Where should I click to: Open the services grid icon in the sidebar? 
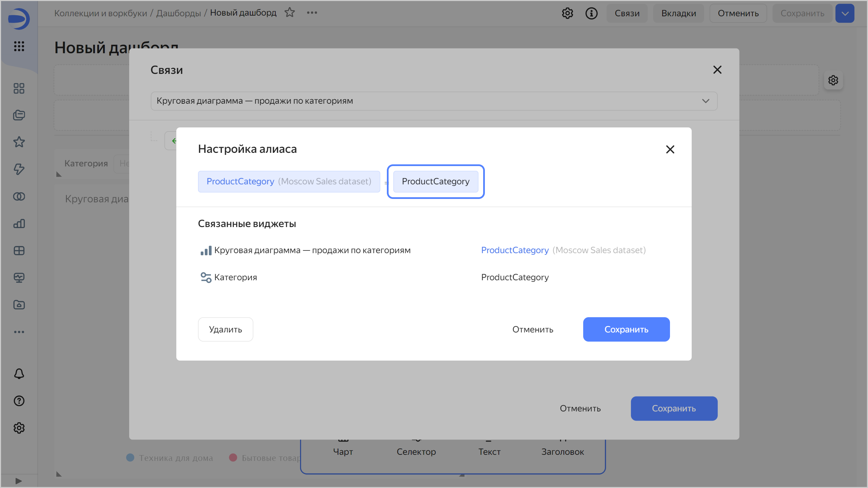pos(19,46)
